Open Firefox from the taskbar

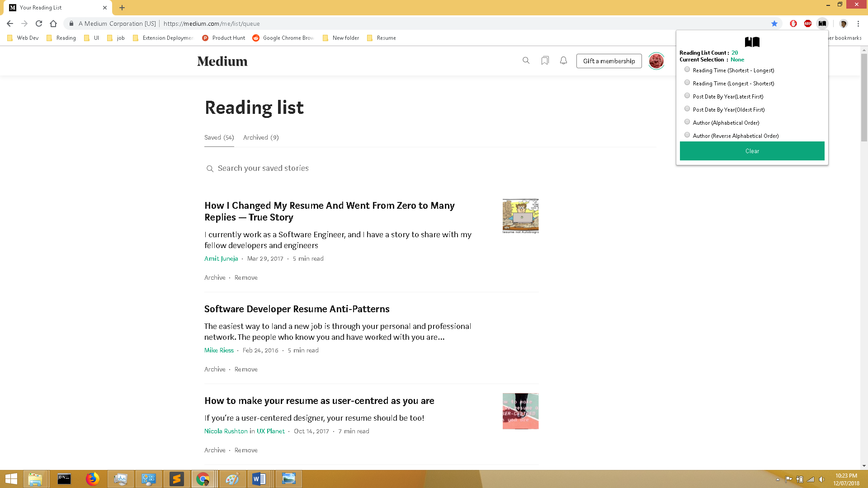(x=94, y=479)
